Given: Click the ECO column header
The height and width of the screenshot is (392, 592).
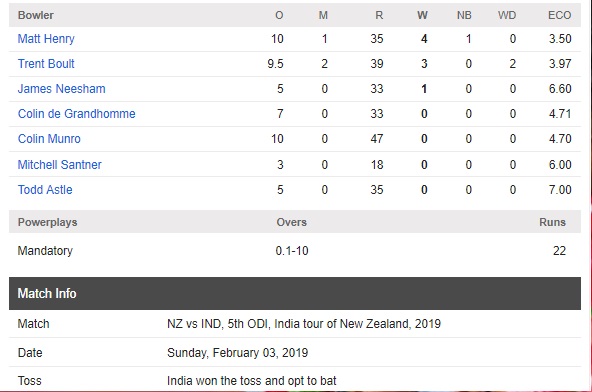Looking at the screenshot, I should coord(560,15).
